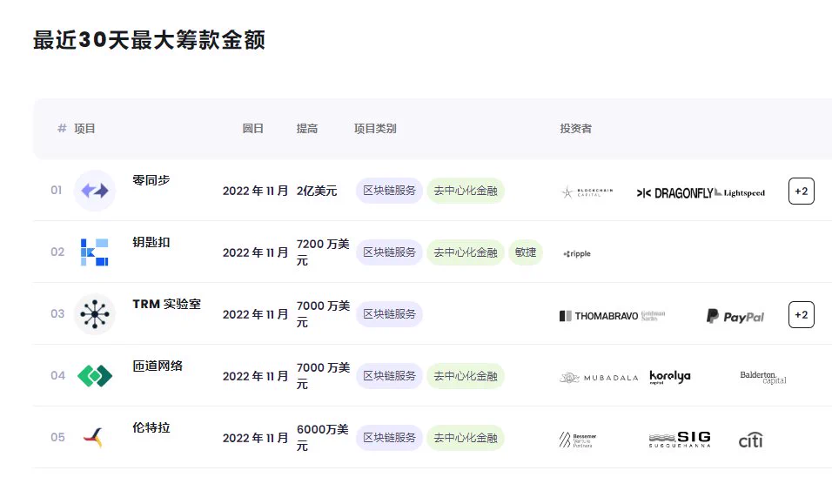Click the ripple investor logo
The width and height of the screenshot is (832, 504).
pyautogui.click(x=577, y=253)
